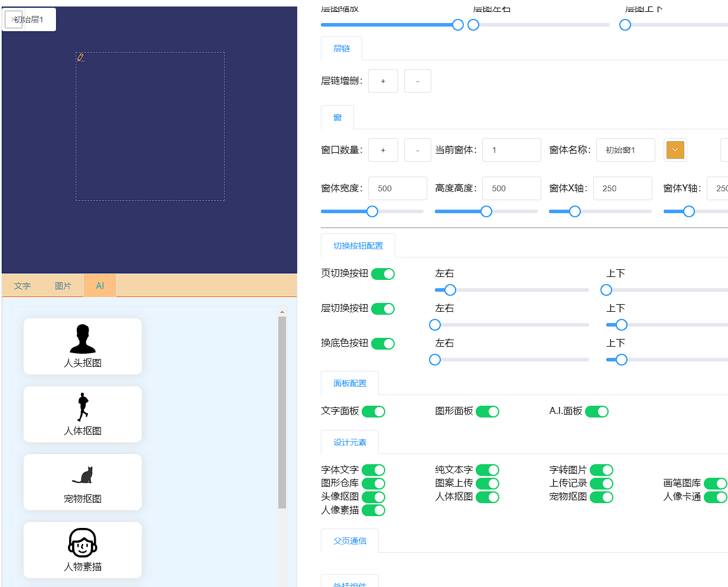
Task: Click the 换底色按钮 左右 slider handle
Action: click(435, 360)
